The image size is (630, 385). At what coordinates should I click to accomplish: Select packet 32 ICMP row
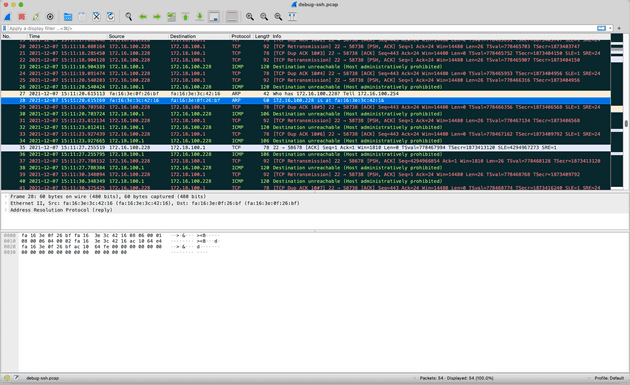[305, 127]
